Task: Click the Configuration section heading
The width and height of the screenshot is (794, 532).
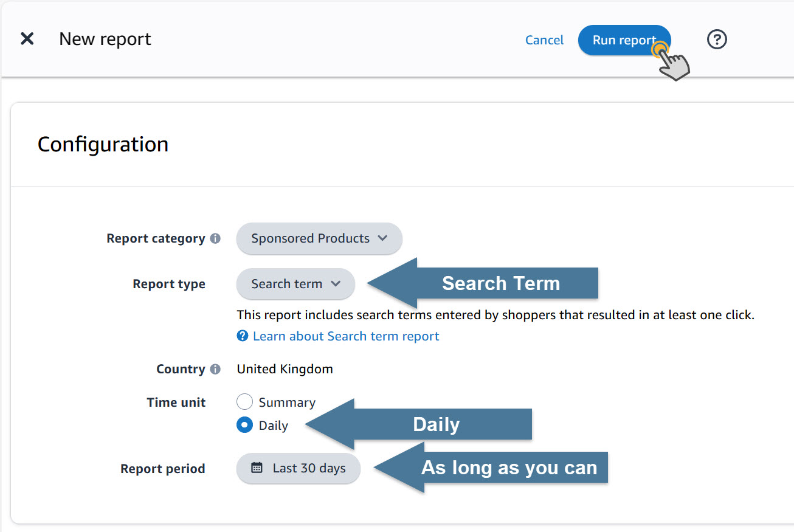Action: point(102,144)
